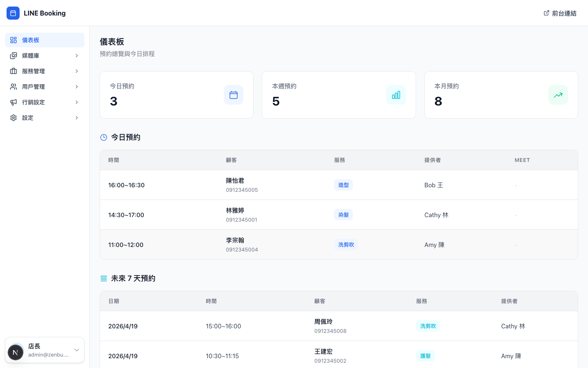Open the 行銷設定 sidebar menu item
This screenshot has width=588, height=368.
coord(33,102)
